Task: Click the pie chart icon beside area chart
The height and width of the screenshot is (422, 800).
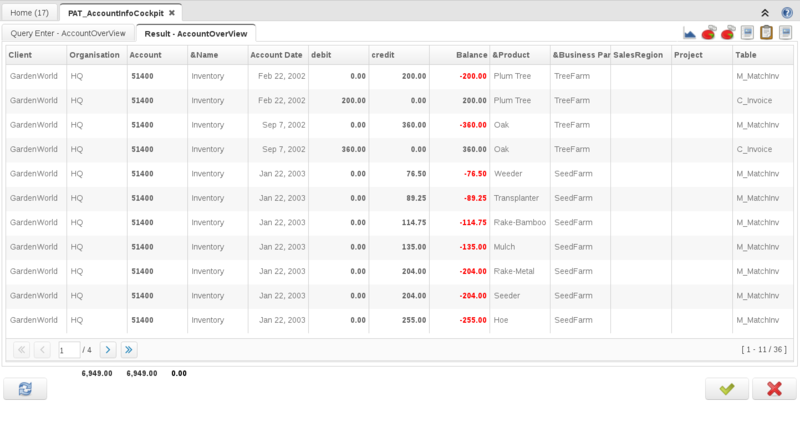Action: coord(708,33)
